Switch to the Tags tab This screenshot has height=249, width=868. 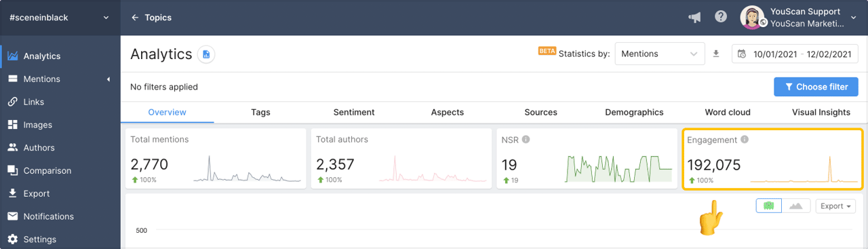tap(260, 112)
